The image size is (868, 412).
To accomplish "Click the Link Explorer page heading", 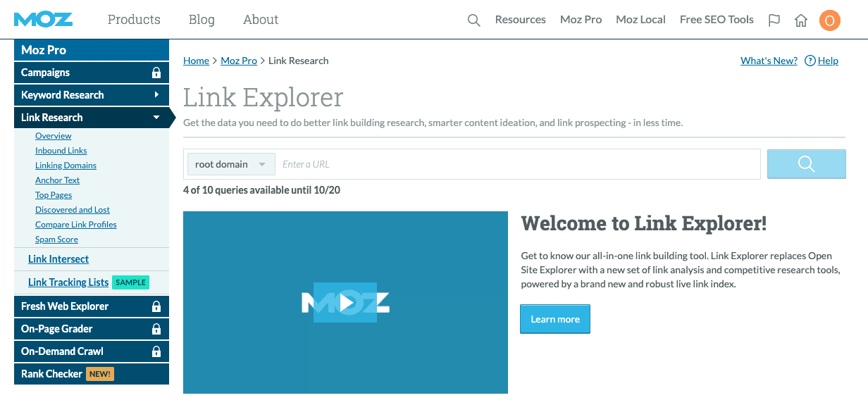I will [x=263, y=97].
